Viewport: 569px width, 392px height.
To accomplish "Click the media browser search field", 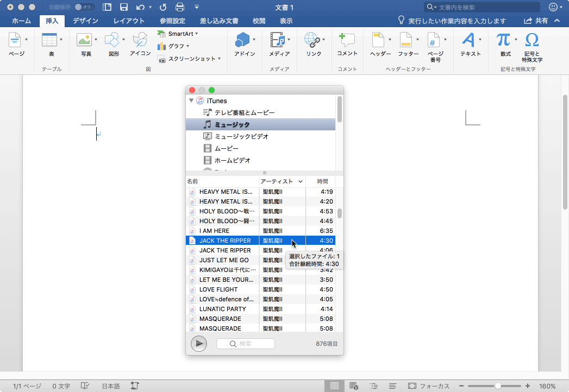I will pos(246,344).
